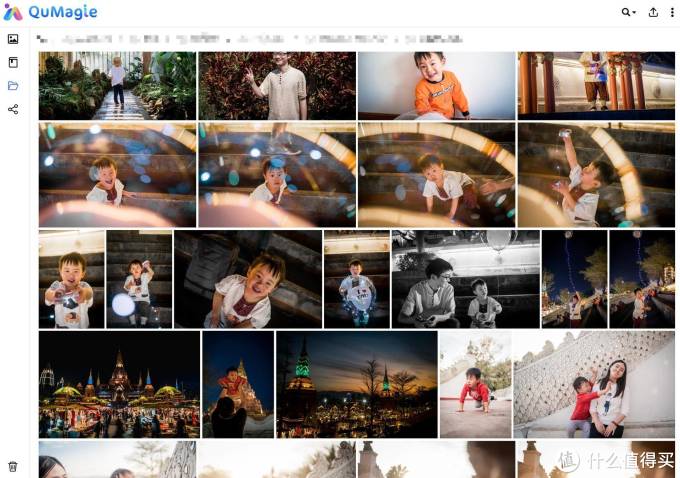Open the Photos view in sidebar
The width and height of the screenshot is (680, 478).
click(x=13, y=39)
